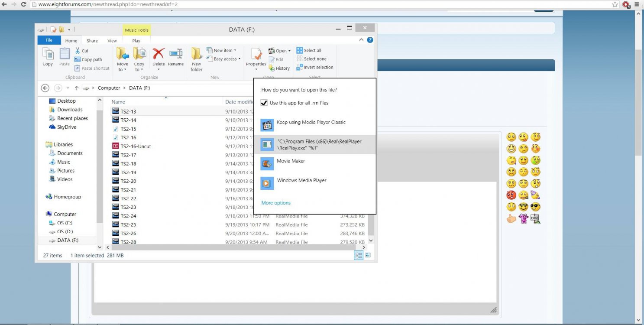This screenshot has height=325, width=644.
Task: Switch to the Share ribbon tab
Action: tap(92, 41)
